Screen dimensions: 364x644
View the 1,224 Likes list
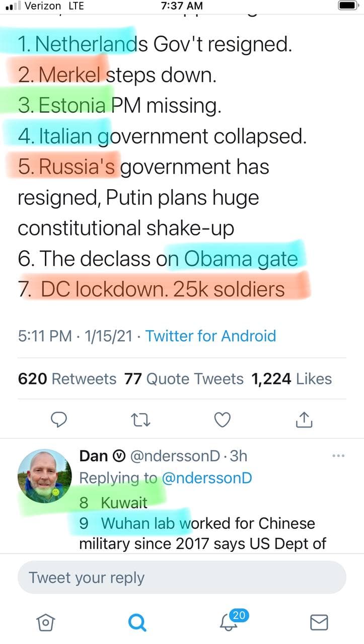(x=292, y=379)
